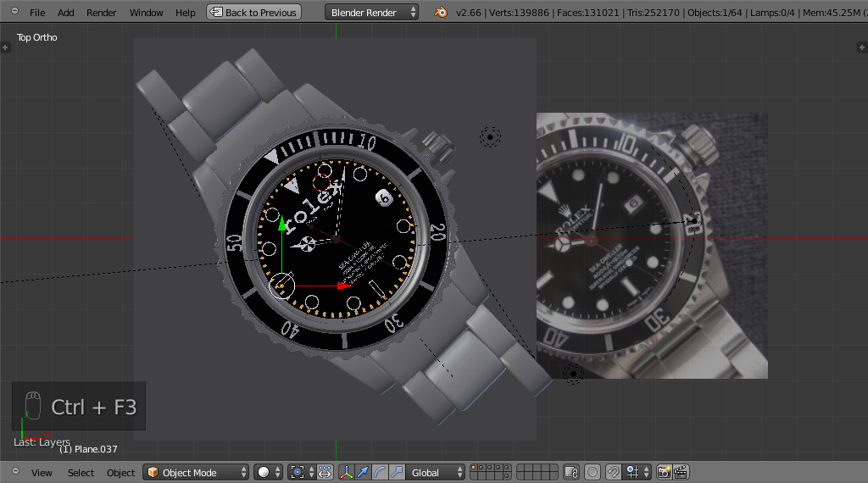Open the Blender Render engine dropdown

coord(371,13)
